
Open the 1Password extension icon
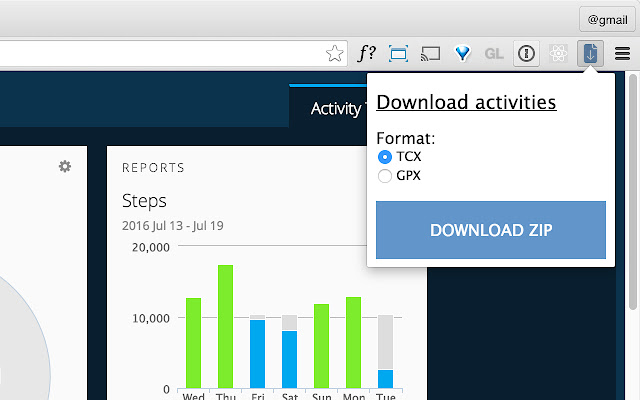coord(526,53)
